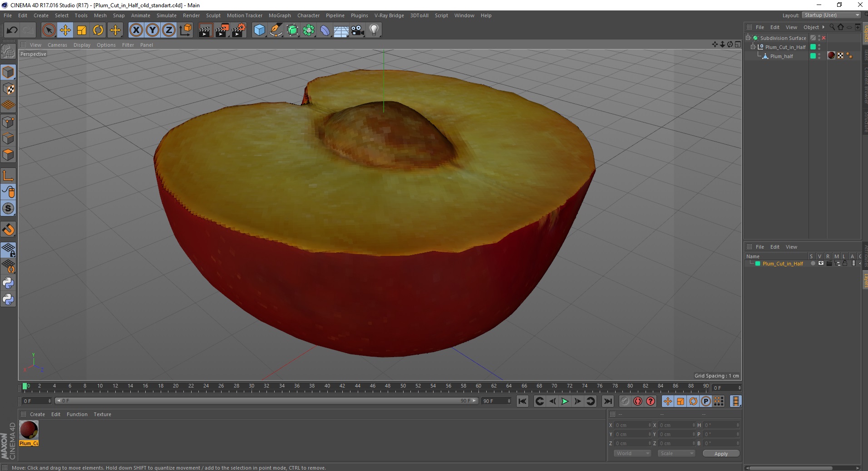Activate the Move tool
This screenshot has width=868, height=471.
[x=65, y=30]
